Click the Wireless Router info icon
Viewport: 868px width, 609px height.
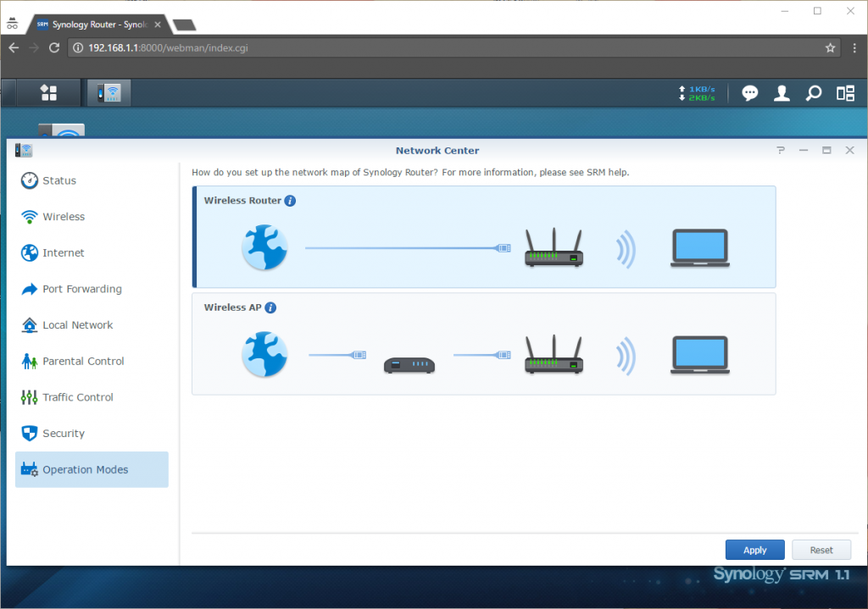point(290,201)
